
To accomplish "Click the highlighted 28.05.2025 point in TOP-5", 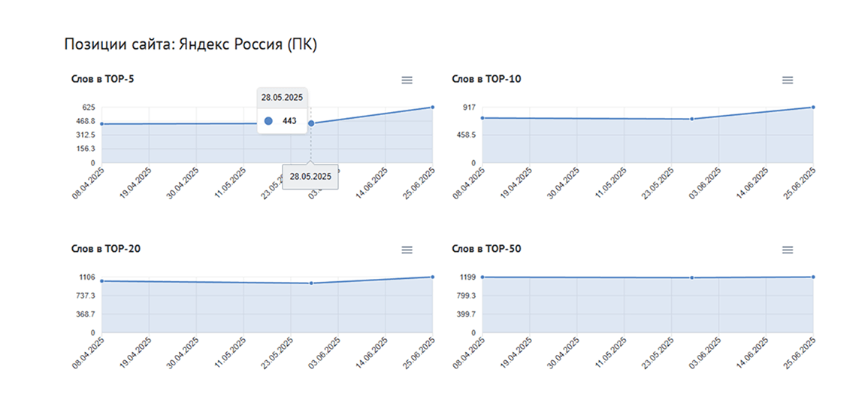I will [x=311, y=123].
